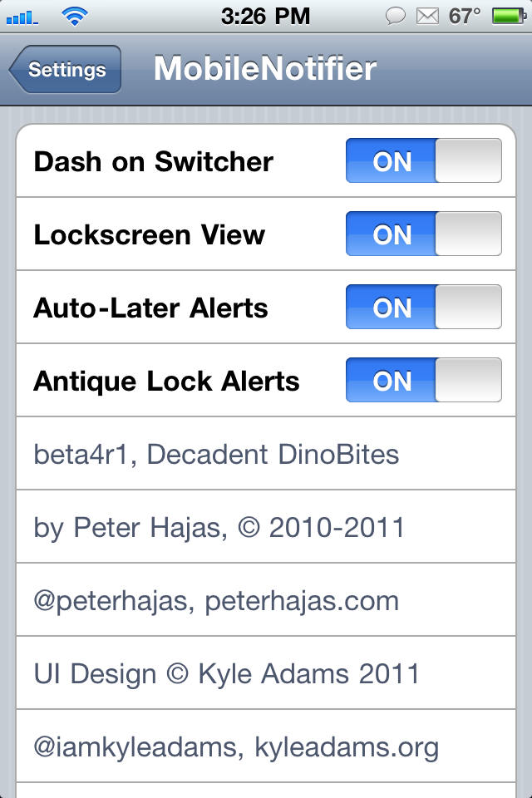The image size is (532, 798).
Task: Tap the battery indicator icon
Action: [506, 16]
